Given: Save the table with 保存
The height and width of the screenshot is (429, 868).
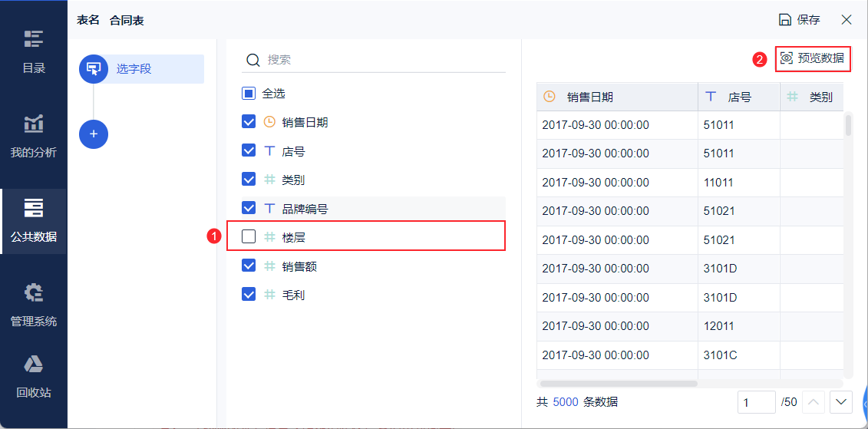Looking at the screenshot, I should tap(800, 20).
